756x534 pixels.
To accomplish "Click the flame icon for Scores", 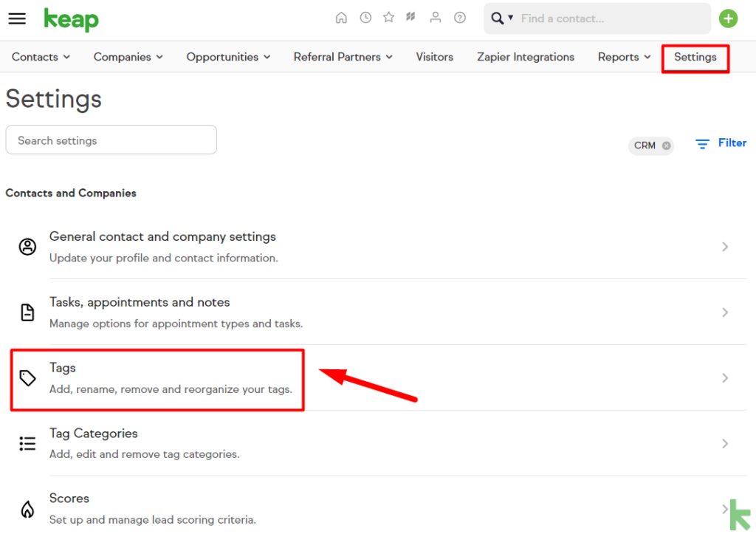I will [x=27, y=509].
